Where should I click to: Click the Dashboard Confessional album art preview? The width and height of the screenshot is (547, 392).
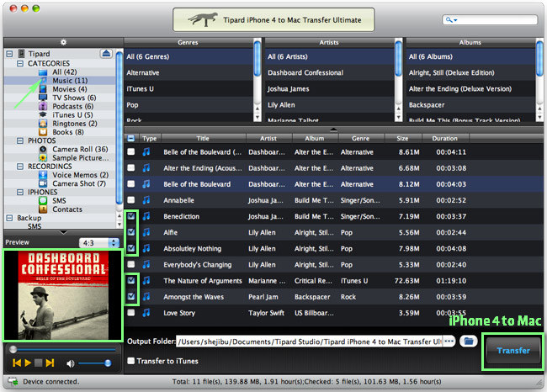tap(63, 295)
